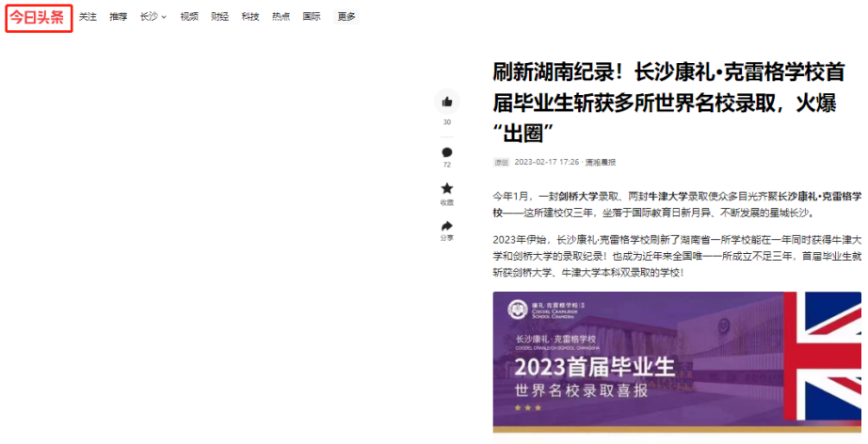The image size is (868, 444).
Task: Select the 科技 channel
Action: tap(250, 17)
